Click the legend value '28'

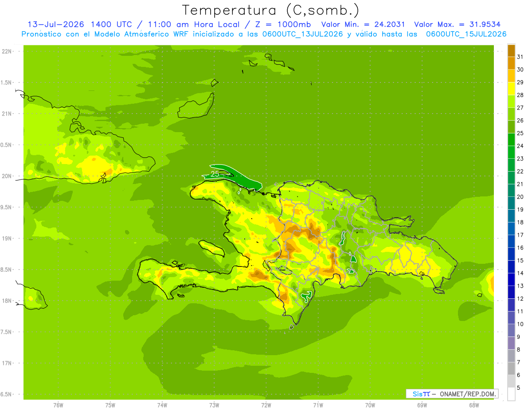pyautogui.click(x=520, y=95)
